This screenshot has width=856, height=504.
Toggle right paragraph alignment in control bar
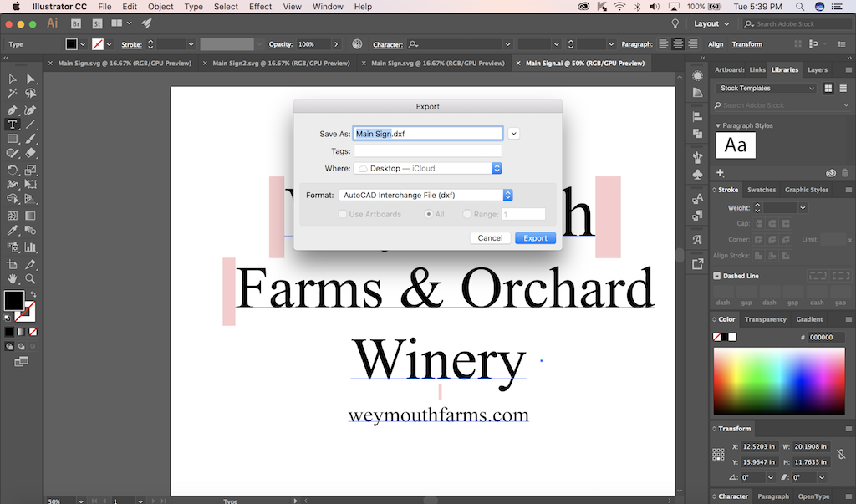[692, 44]
